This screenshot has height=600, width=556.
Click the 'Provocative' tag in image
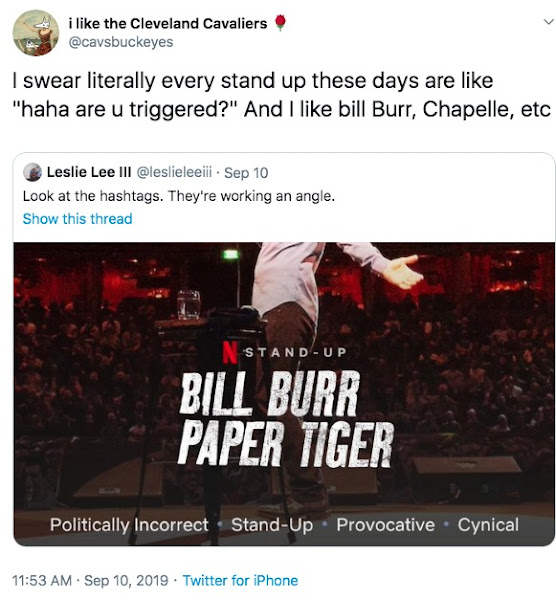[x=385, y=525]
